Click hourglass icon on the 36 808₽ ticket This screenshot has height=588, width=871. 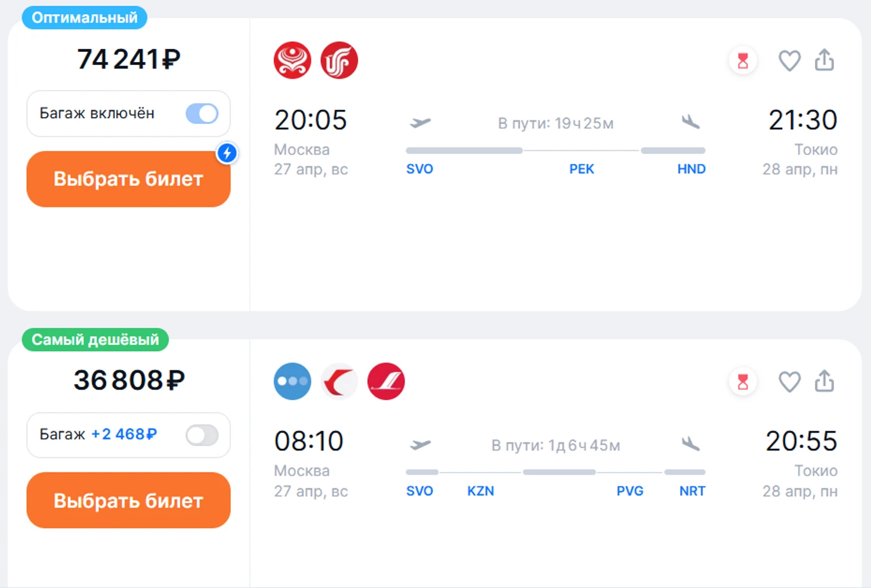743,382
